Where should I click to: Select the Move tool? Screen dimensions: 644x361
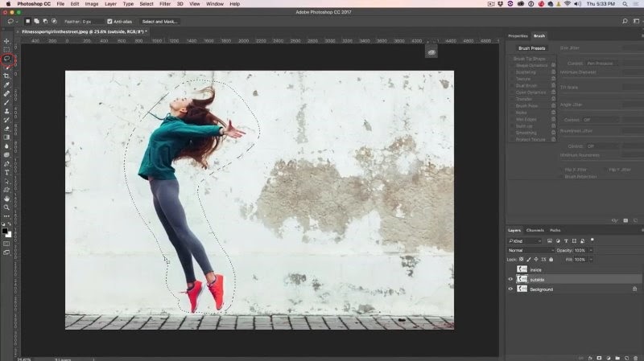tap(7, 40)
